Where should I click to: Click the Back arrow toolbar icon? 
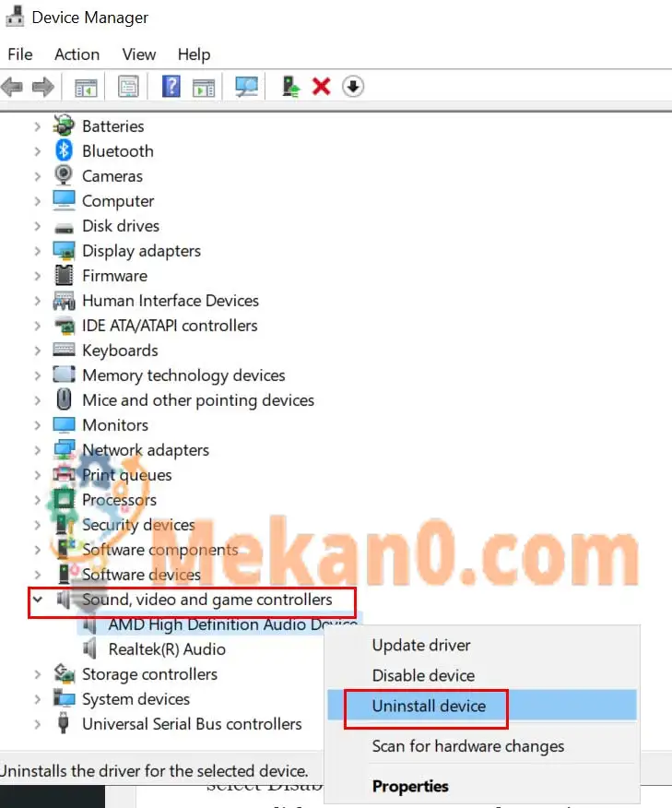(x=12, y=87)
